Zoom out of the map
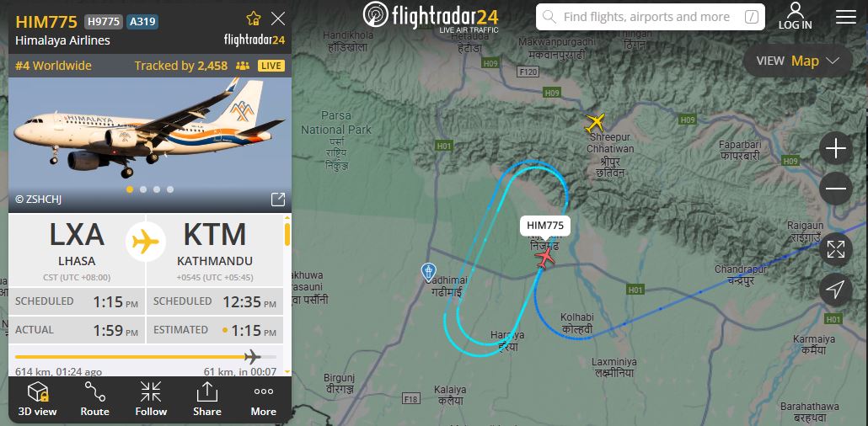 tap(835, 188)
